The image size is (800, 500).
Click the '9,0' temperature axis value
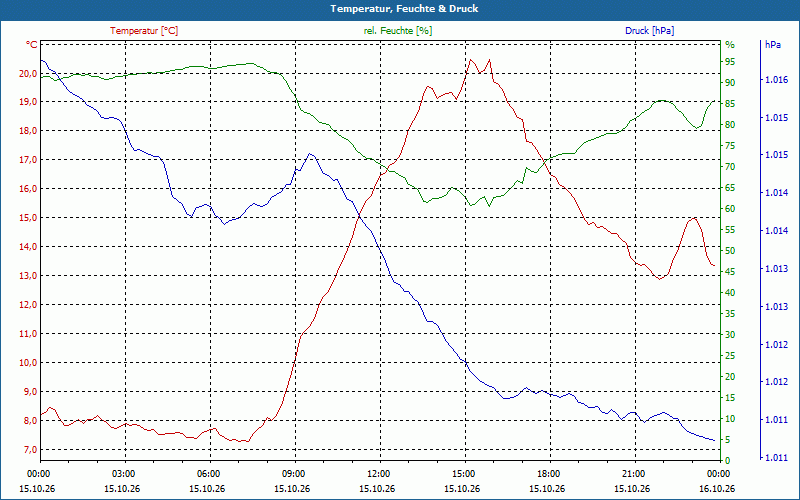(x=30, y=392)
